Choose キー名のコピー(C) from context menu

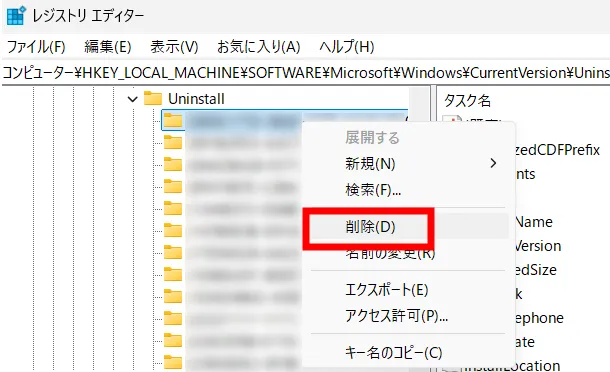pos(409,353)
